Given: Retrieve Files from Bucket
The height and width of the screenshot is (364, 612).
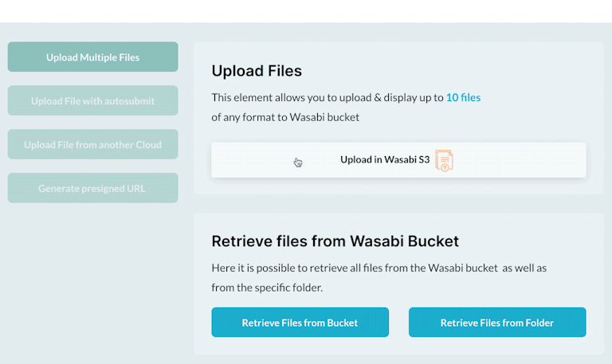Looking at the screenshot, I should [300, 323].
